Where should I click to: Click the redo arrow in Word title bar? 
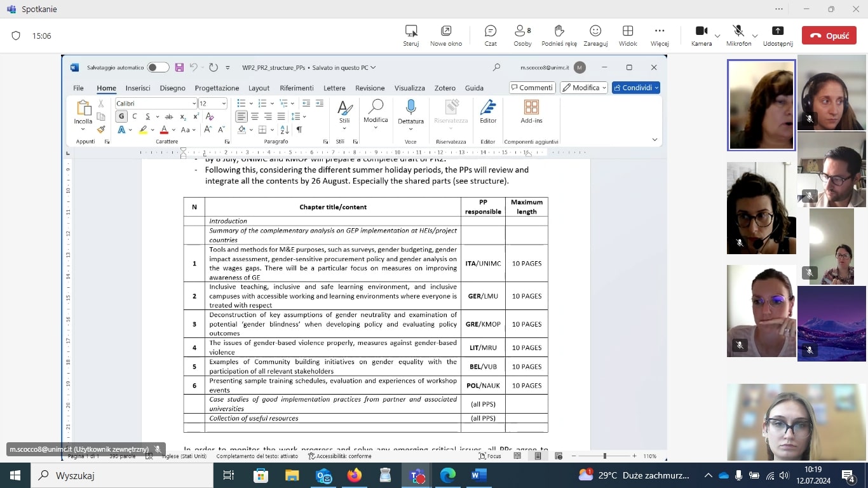pyautogui.click(x=213, y=67)
